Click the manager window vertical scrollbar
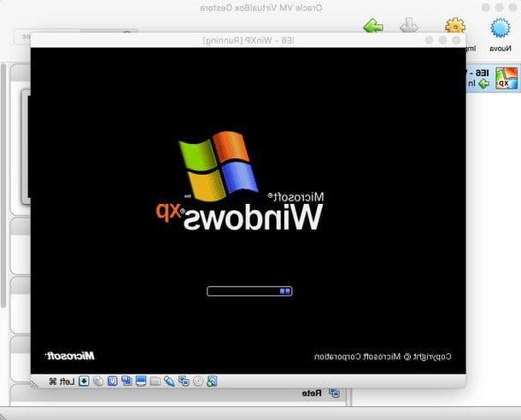This screenshot has width=521, height=420. 3,186
